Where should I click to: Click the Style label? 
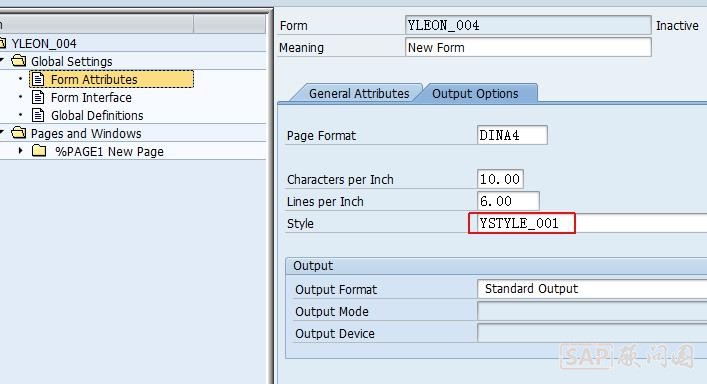click(x=300, y=224)
